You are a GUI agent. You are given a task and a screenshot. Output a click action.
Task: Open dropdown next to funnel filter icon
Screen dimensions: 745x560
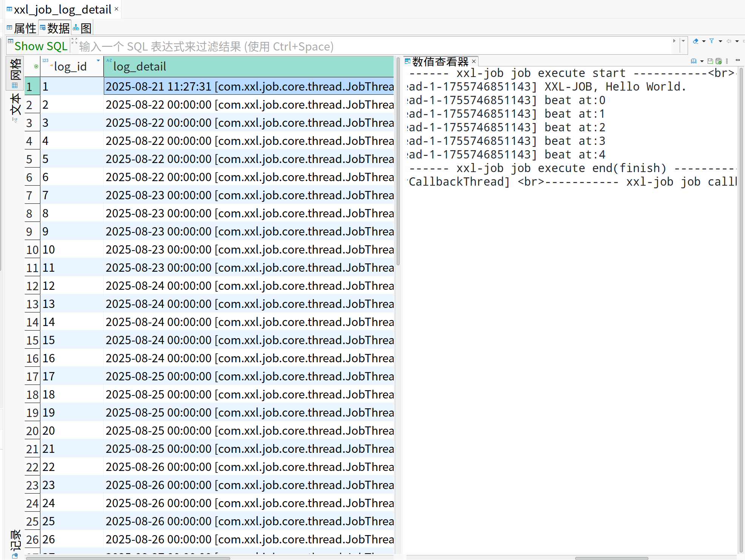[720, 41]
